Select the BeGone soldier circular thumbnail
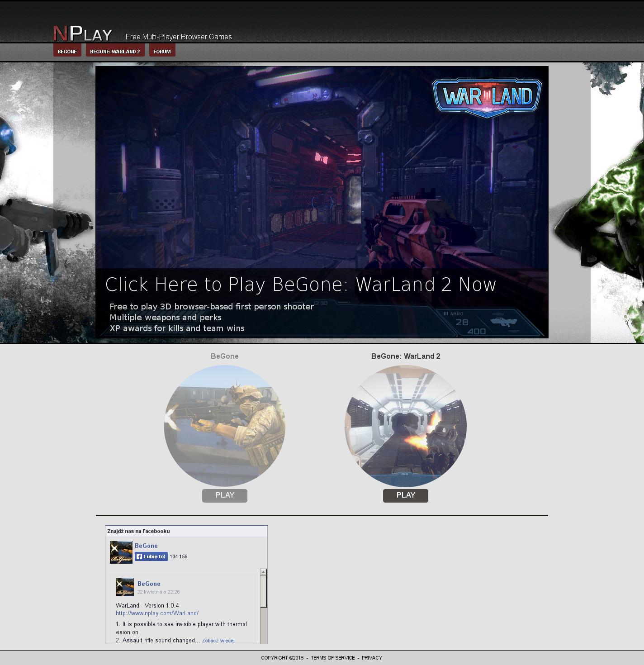The height and width of the screenshot is (665, 644). (x=224, y=426)
